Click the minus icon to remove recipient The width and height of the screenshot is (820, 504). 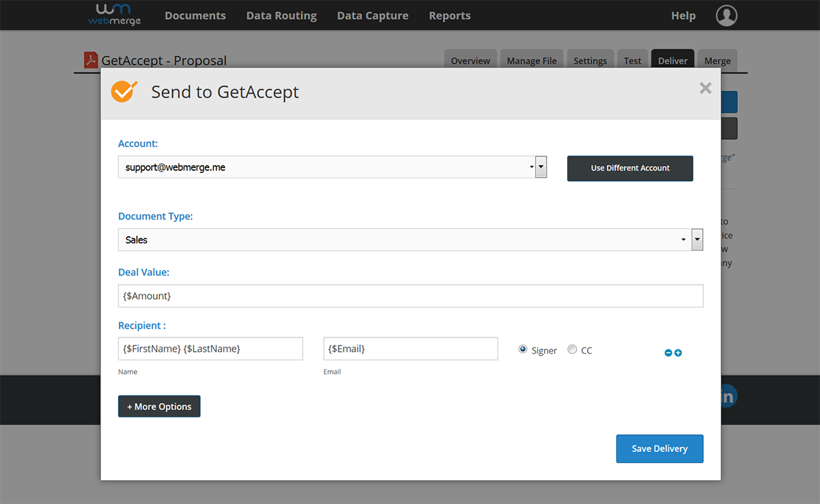pos(668,353)
